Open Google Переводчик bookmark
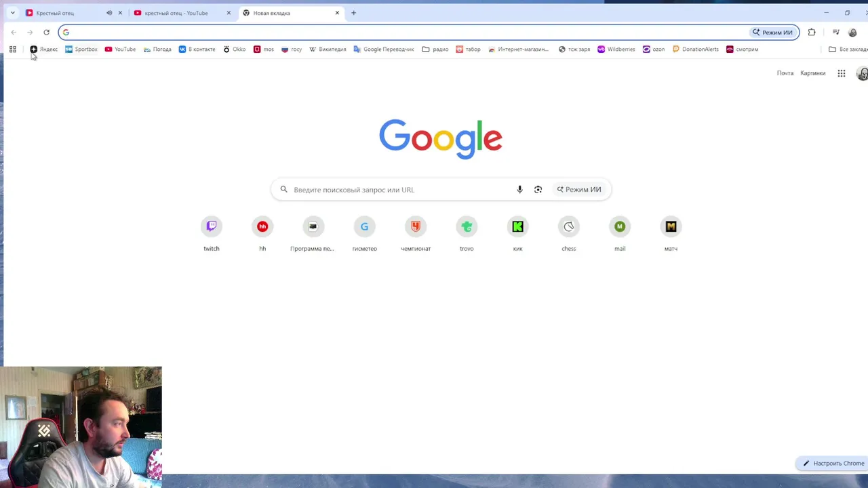The image size is (868, 488). 384,49
